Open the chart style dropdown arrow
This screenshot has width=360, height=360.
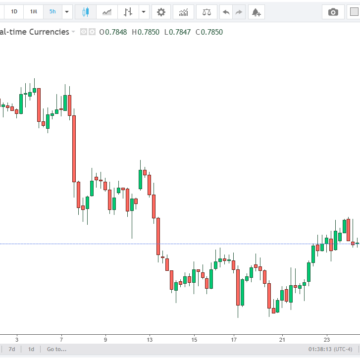[143, 12]
